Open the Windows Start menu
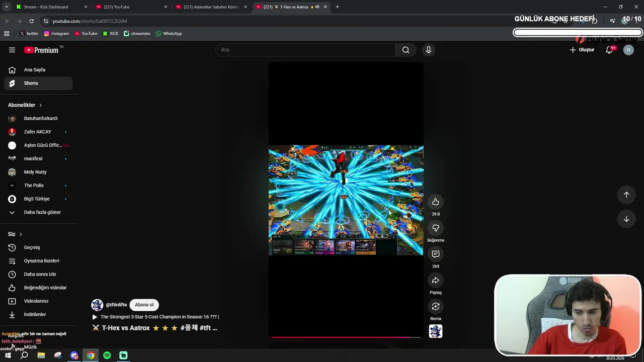Image resolution: width=644 pixels, height=362 pixels. [8, 355]
